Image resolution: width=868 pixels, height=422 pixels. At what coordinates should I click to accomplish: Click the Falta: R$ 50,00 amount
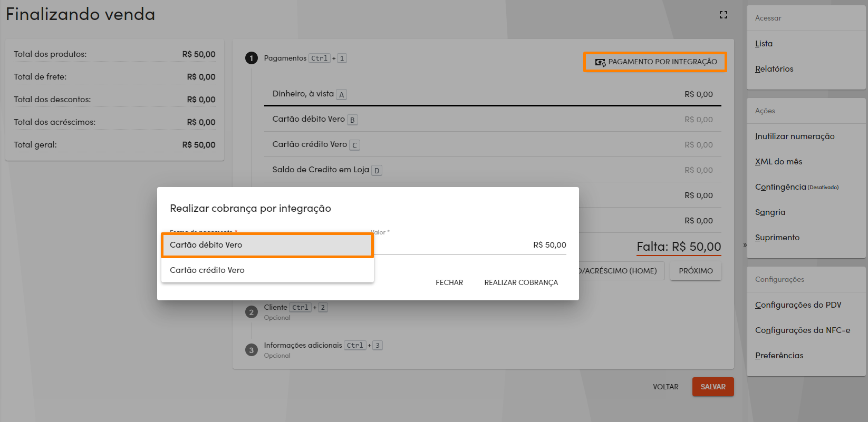679,247
